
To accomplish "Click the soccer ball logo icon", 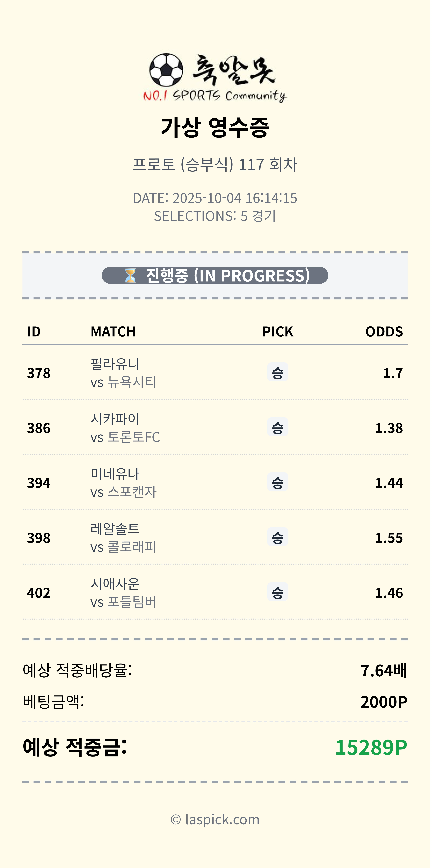I will point(166,70).
